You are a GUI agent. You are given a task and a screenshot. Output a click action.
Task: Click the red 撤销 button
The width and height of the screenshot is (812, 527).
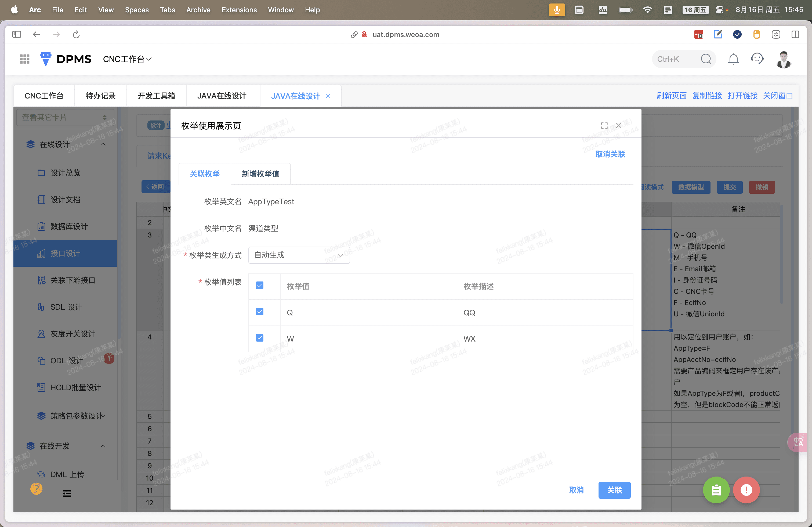click(x=762, y=187)
